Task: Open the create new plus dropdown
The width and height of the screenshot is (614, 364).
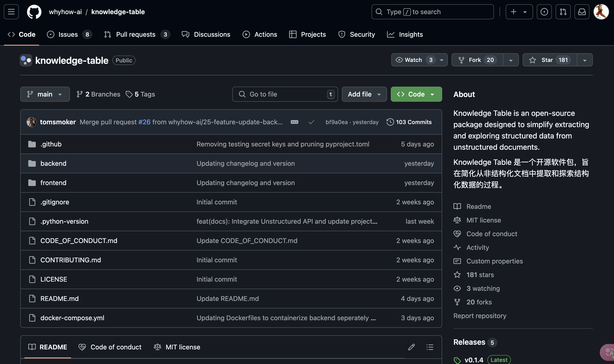Action: [x=519, y=12]
